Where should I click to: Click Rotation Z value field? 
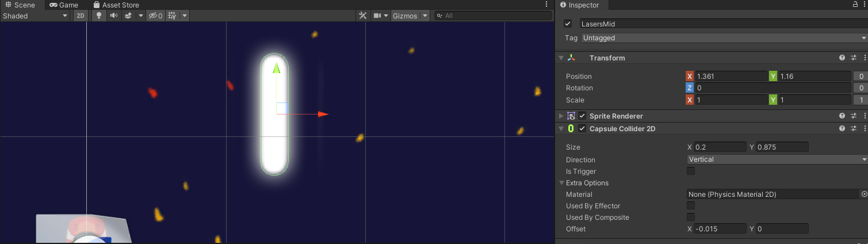click(x=772, y=88)
